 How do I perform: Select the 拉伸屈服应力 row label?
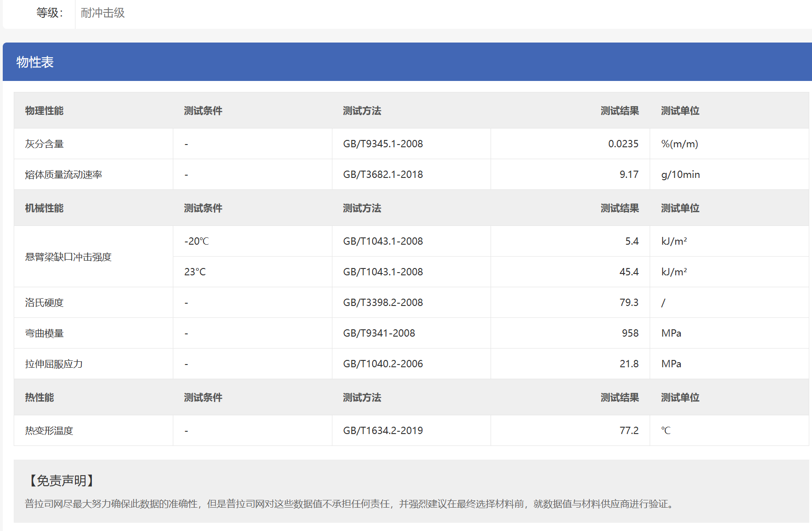54,364
